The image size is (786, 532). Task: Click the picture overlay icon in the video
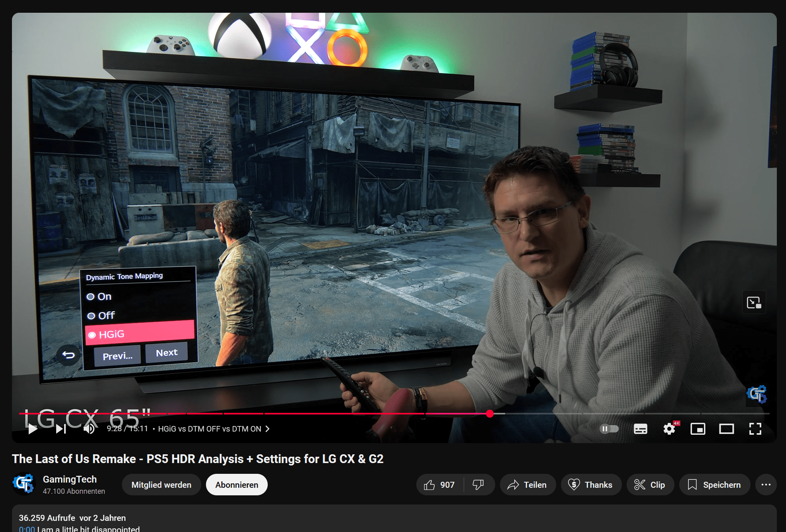(754, 302)
